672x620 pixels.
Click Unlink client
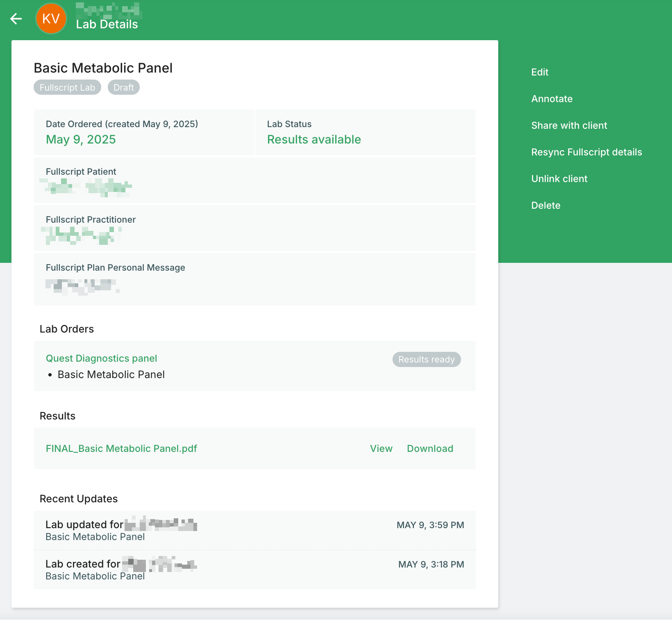click(559, 178)
